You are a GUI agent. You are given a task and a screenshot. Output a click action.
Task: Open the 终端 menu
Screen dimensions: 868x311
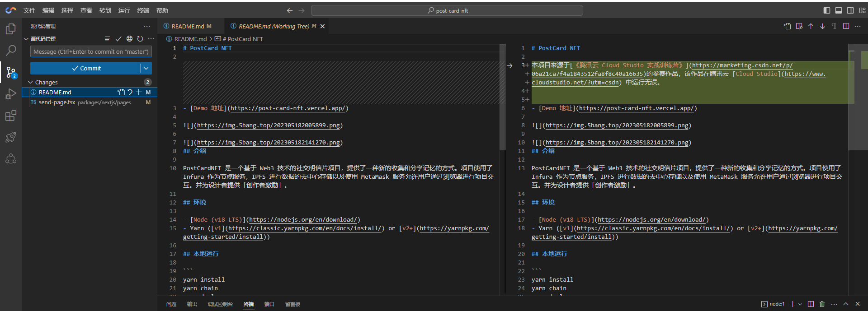pos(143,10)
